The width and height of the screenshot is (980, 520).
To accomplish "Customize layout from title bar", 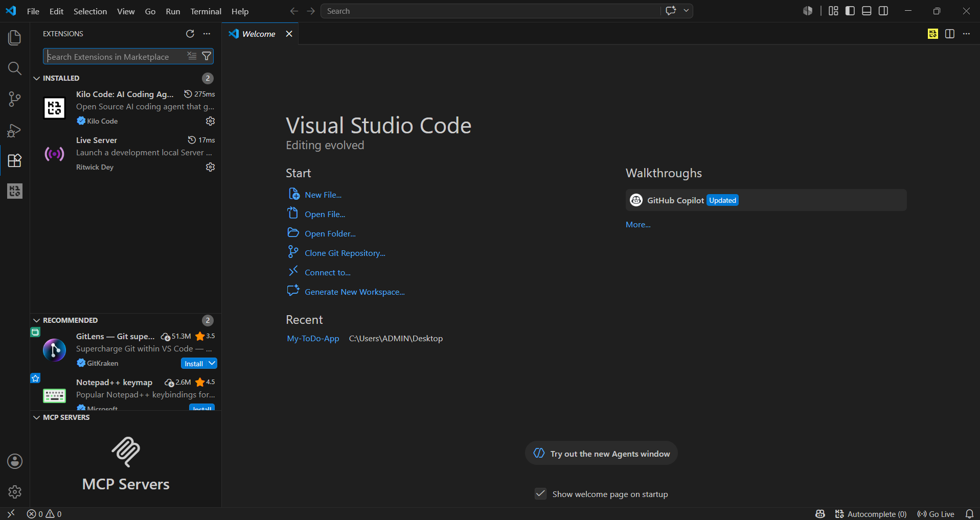I will tap(833, 11).
